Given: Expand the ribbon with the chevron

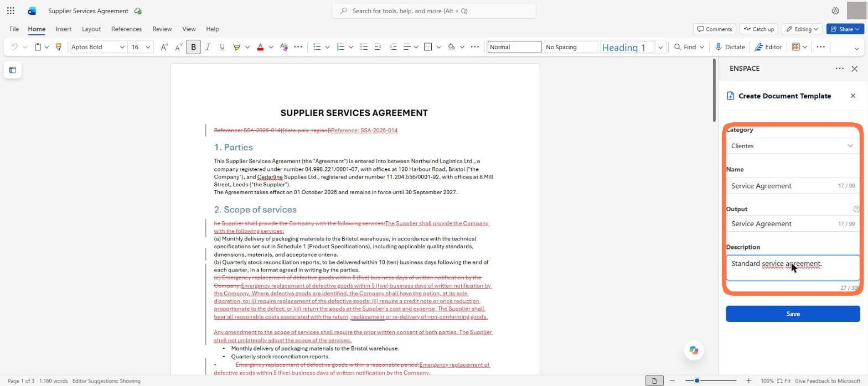Looking at the screenshot, I should [857, 49].
